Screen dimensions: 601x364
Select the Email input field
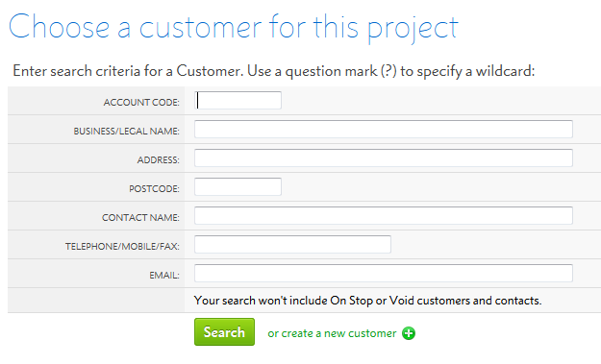[x=384, y=274]
